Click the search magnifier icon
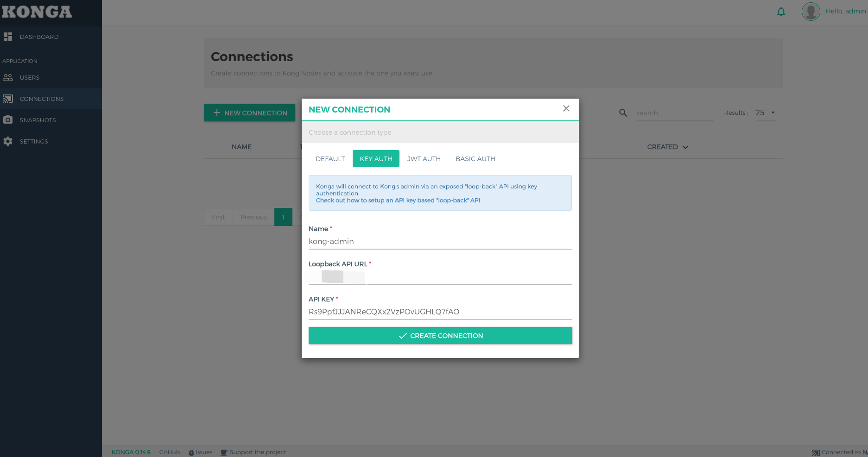 coord(623,113)
